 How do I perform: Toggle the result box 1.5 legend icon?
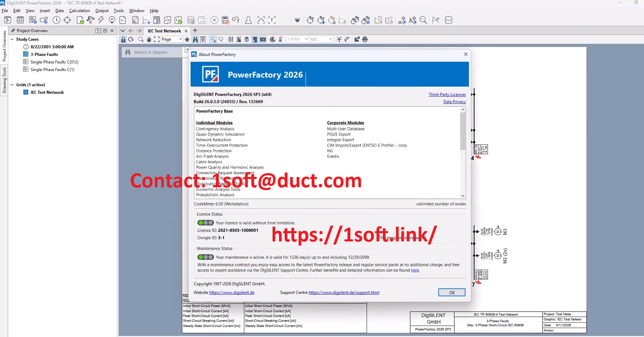point(263,39)
